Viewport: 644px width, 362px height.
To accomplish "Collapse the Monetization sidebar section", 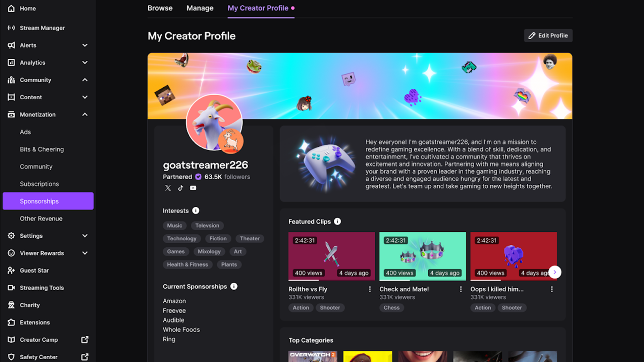I will coord(85,115).
